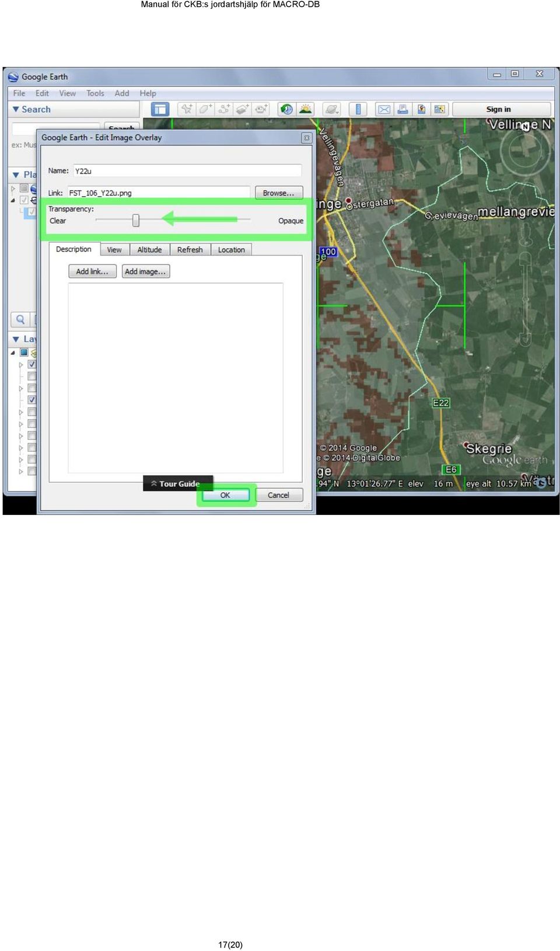The height and width of the screenshot is (951, 560).
Task: Check the bottom-most Layers checkbox
Action: pyautogui.click(x=32, y=471)
